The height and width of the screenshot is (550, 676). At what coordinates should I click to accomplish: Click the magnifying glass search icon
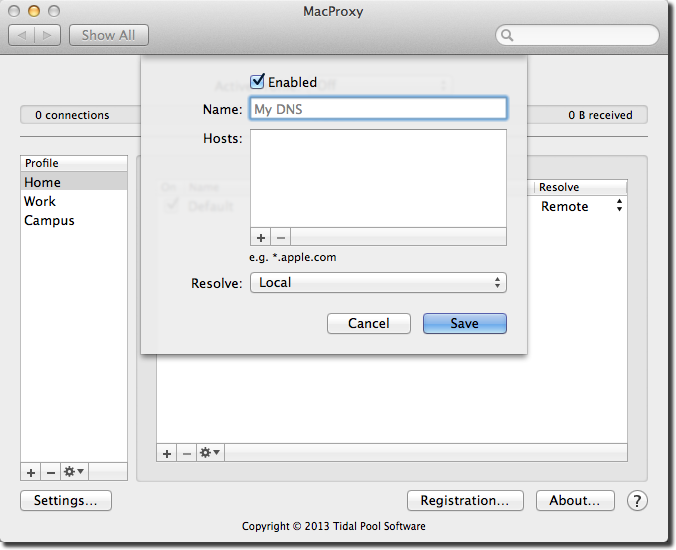(507, 35)
